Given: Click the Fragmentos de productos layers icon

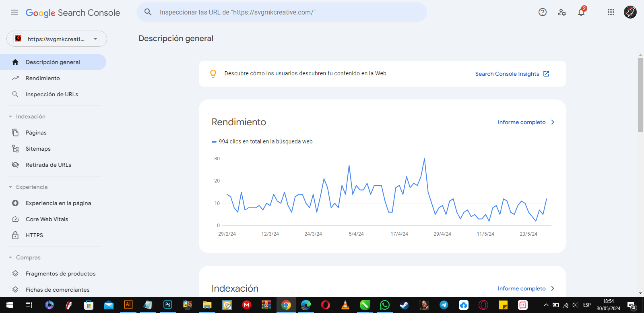Looking at the screenshot, I should coord(15,274).
